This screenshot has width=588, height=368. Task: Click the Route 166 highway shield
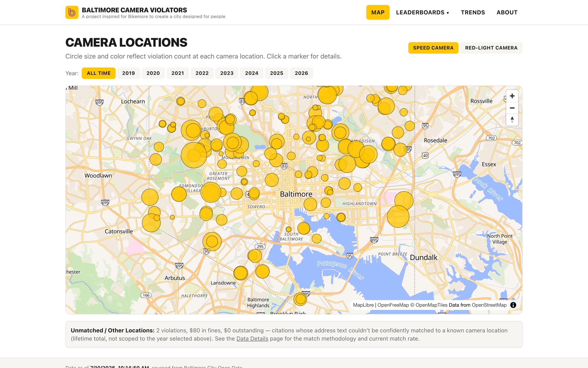pos(146,295)
